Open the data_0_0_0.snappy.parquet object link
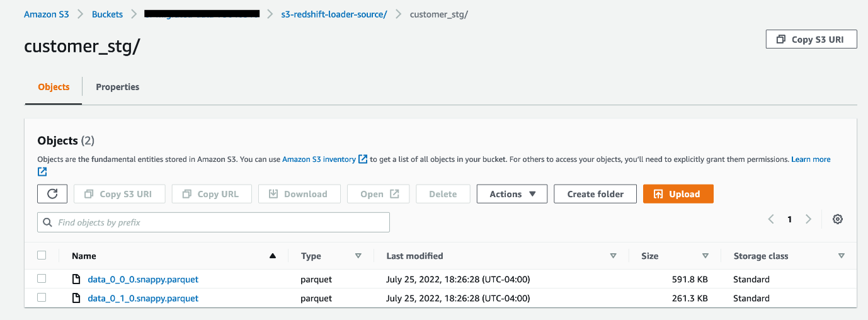This screenshot has width=868, height=320. coord(143,279)
